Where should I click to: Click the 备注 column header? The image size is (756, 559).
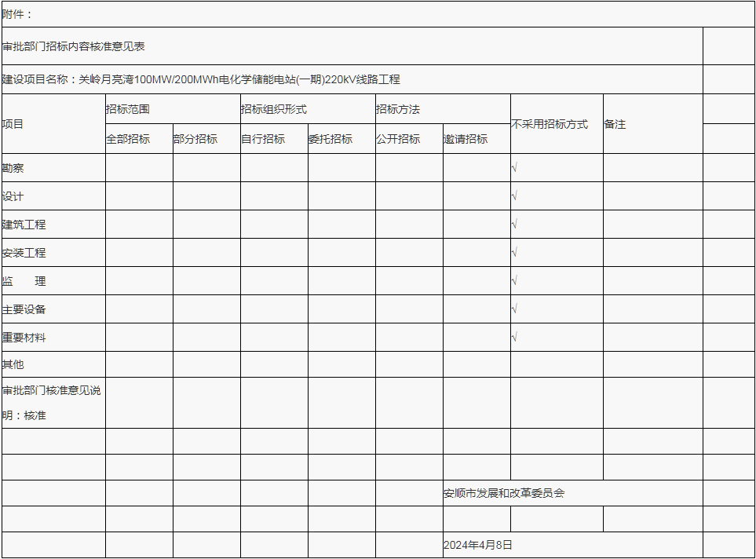(615, 124)
